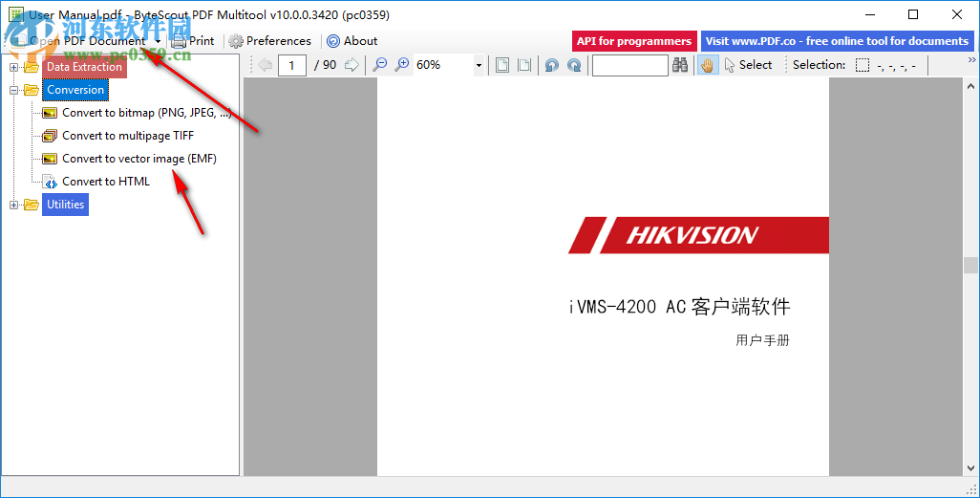Click the 60% zoom combo box
Image resolution: width=980 pixels, height=498 pixels.
(x=449, y=64)
